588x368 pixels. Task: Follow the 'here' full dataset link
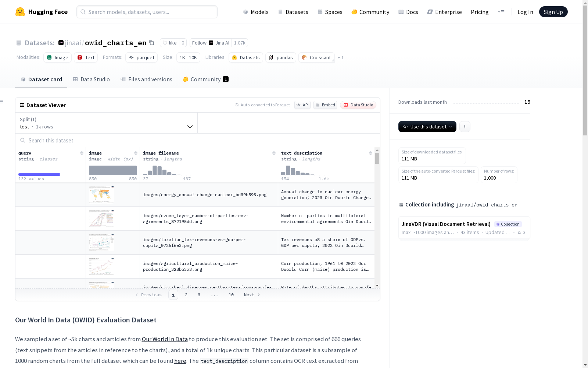click(x=180, y=361)
